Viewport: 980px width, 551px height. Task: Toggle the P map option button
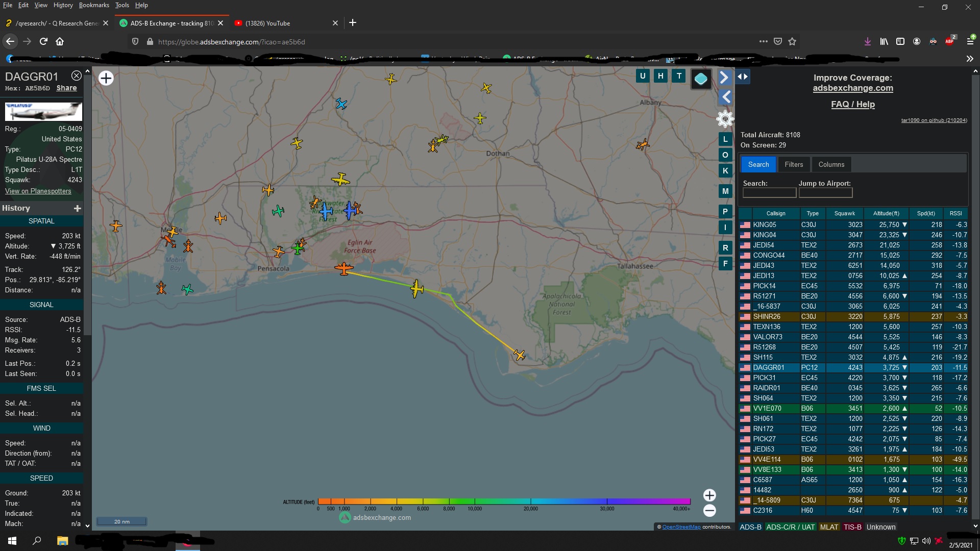pos(725,212)
